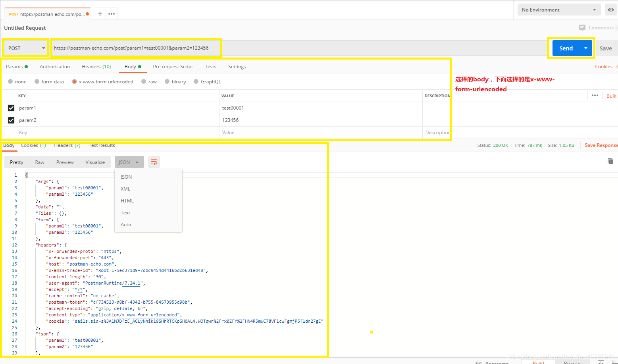
Task: Open the Browse mode button at bottom
Action: point(572,362)
